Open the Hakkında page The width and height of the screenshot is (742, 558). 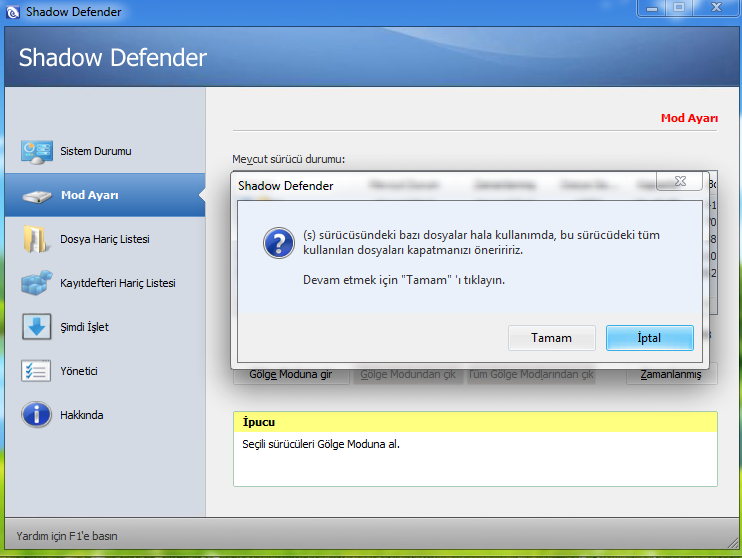point(105,415)
